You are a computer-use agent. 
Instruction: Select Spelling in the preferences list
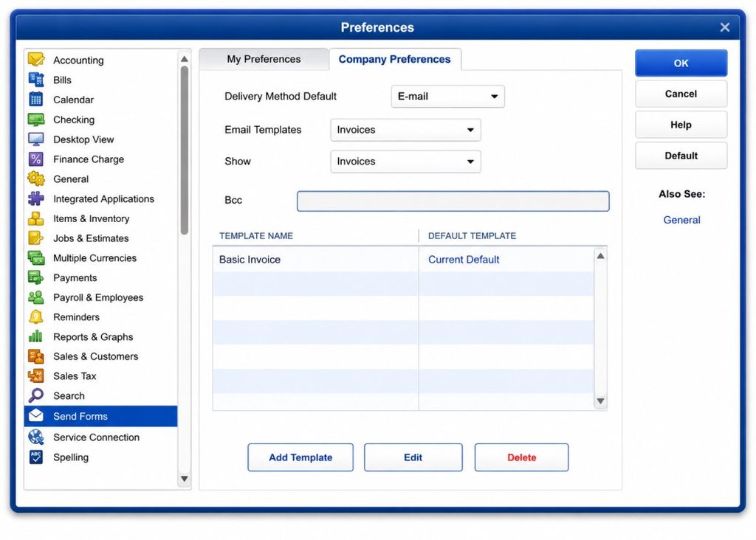pyautogui.click(x=100, y=457)
